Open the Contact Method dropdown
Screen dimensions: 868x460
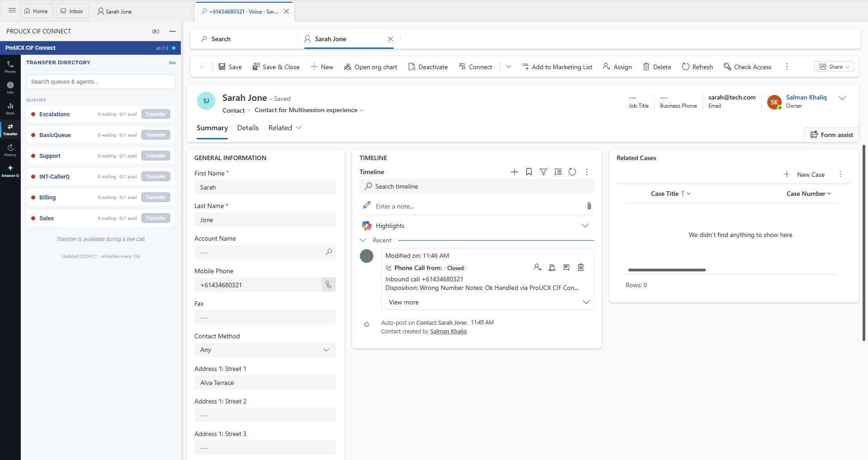[265, 350]
